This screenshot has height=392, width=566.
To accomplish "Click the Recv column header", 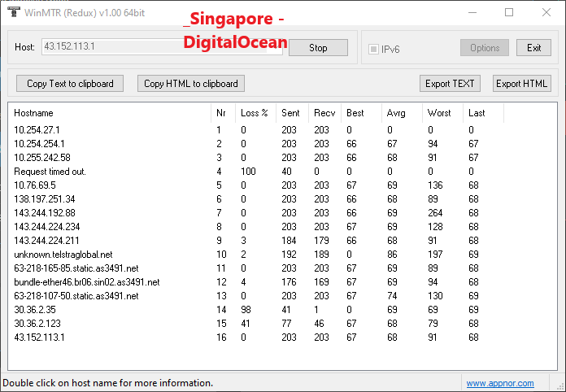I will tap(324, 113).
